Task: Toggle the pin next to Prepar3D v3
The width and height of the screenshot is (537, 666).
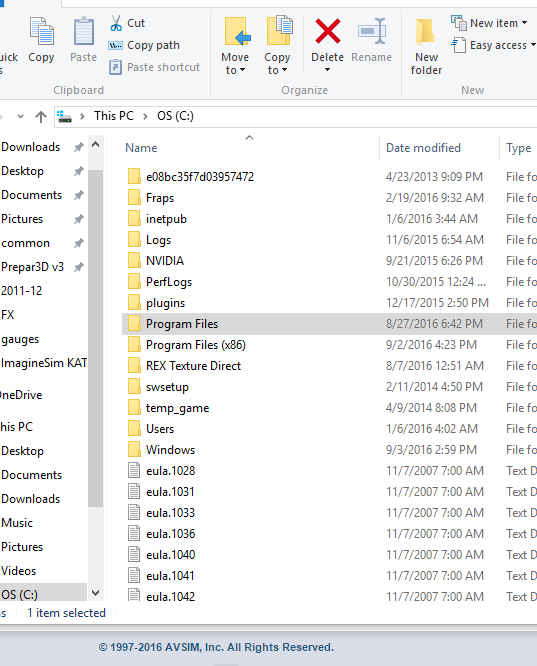Action: [x=78, y=267]
